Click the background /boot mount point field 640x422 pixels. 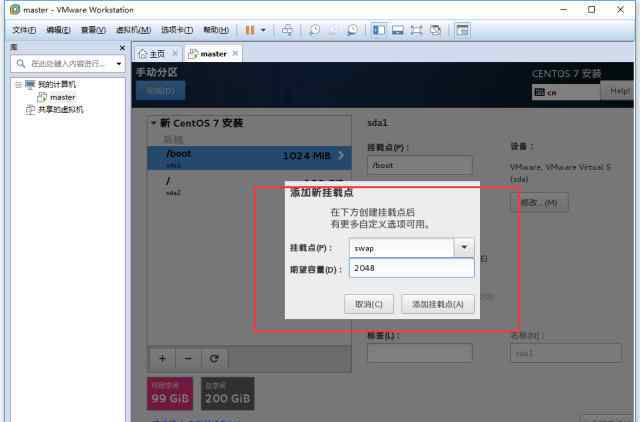(420, 165)
